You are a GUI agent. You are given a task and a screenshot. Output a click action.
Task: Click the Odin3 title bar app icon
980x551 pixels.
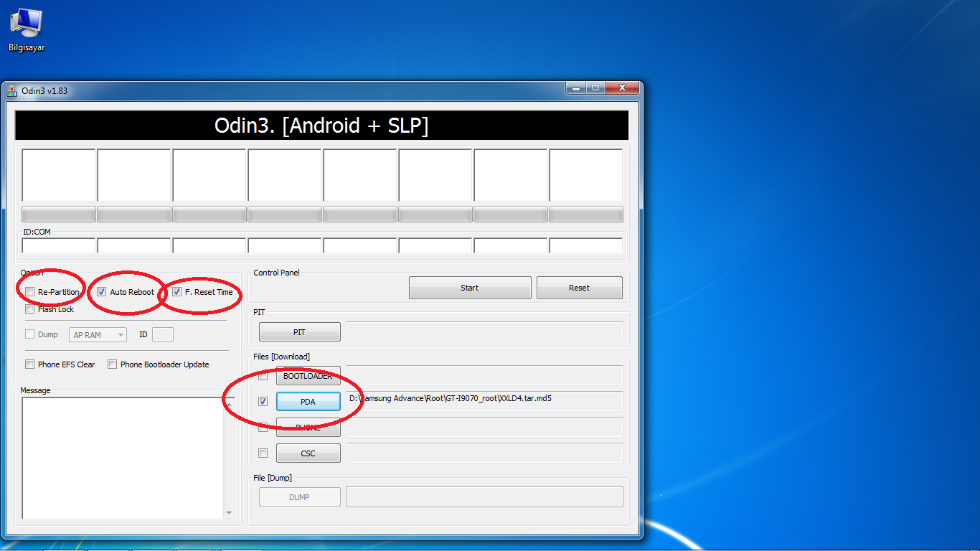11,91
